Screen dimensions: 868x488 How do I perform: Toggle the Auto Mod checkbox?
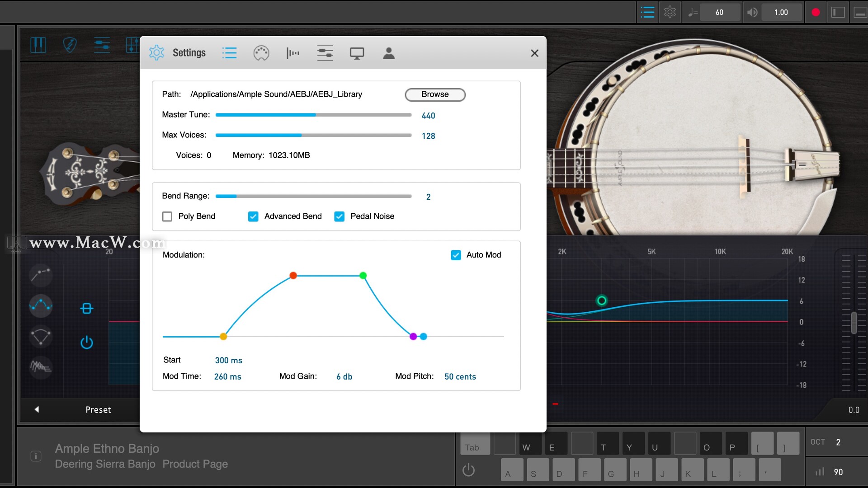pyautogui.click(x=456, y=255)
